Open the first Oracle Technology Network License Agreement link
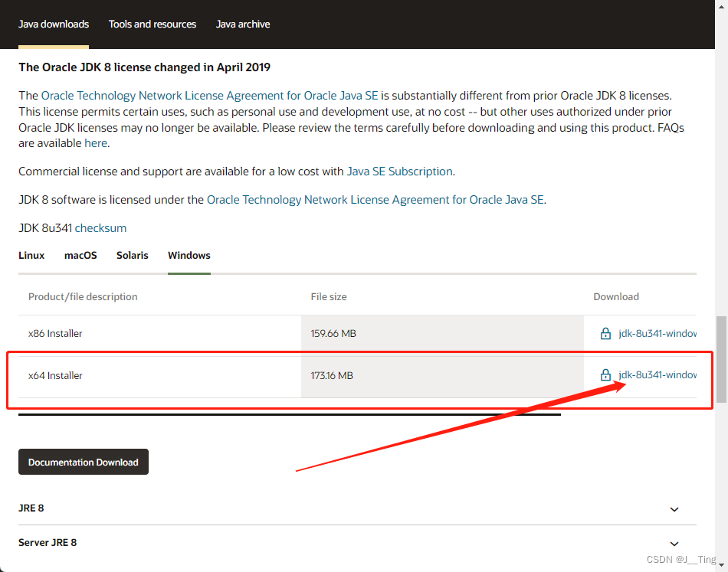 (x=209, y=96)
